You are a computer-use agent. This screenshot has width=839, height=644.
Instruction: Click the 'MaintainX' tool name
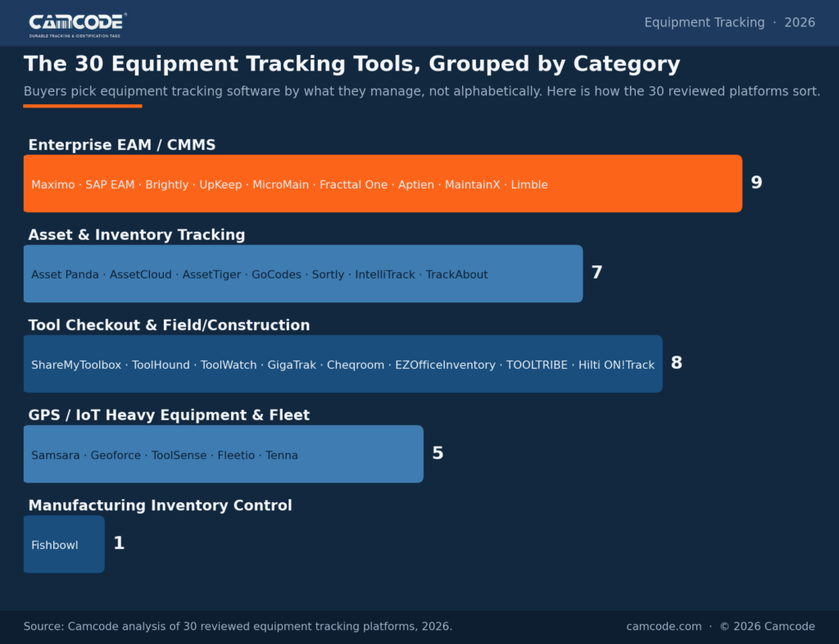(473, 184)
